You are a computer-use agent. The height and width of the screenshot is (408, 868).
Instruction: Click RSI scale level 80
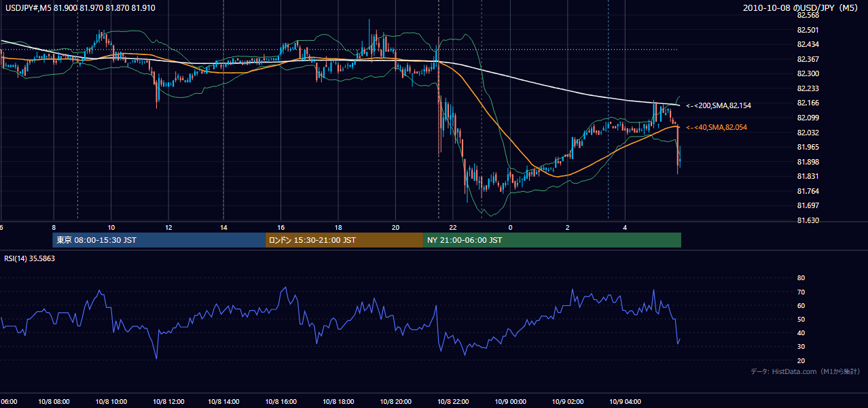[x=801, y=278]
